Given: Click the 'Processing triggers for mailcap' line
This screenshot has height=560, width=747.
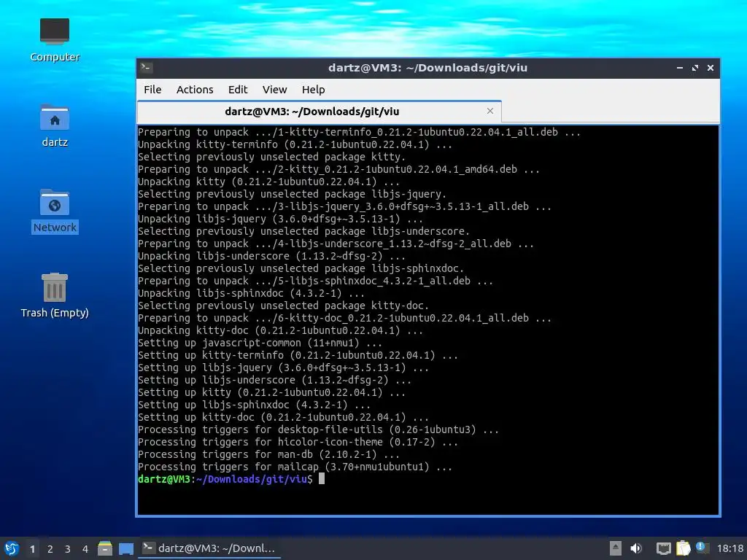Looking at the screenshot, I should [x=295, y=467].
